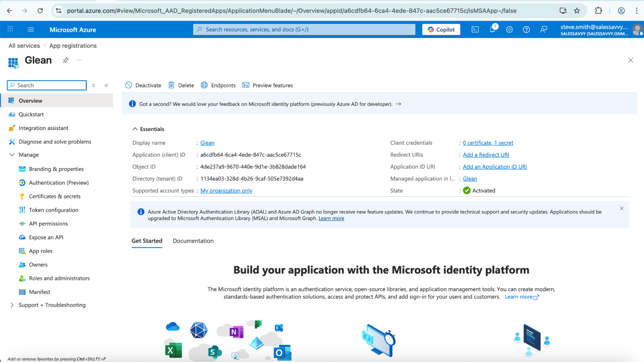Focus the global search resources box
Screen dimensions: 644x362
304,29
